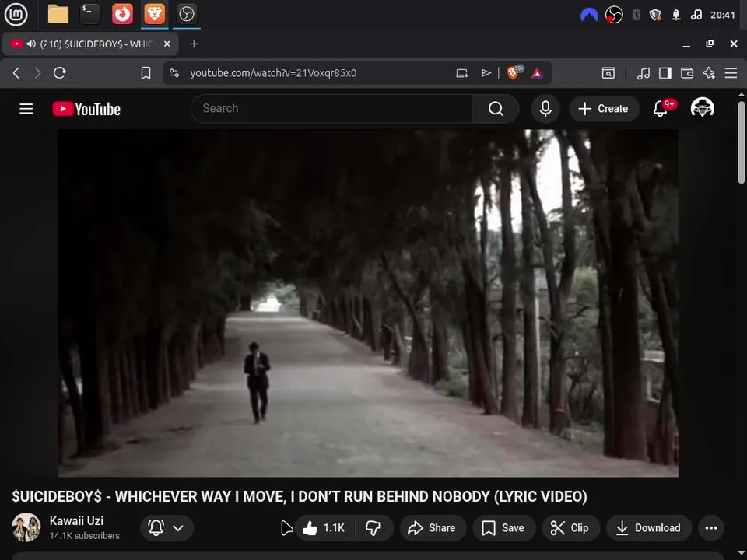Search with voice microphone button
The height and width of the screenshot is (560, 747).
(545, 109)
